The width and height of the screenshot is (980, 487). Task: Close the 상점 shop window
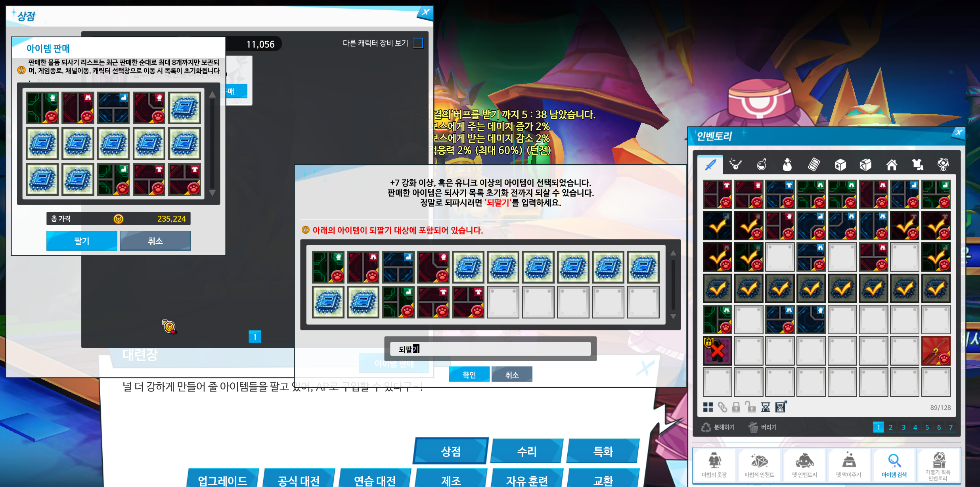click(x=425, y=12)
